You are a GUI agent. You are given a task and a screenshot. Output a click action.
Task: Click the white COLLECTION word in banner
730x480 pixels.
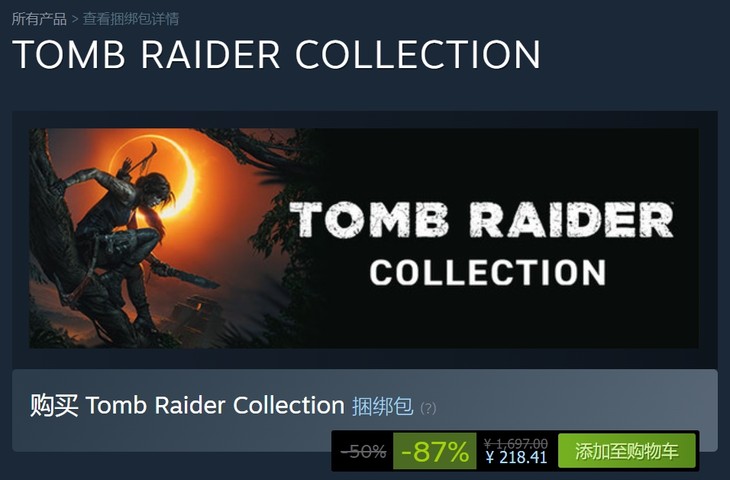pyautogui.click(x=487, y=272)
